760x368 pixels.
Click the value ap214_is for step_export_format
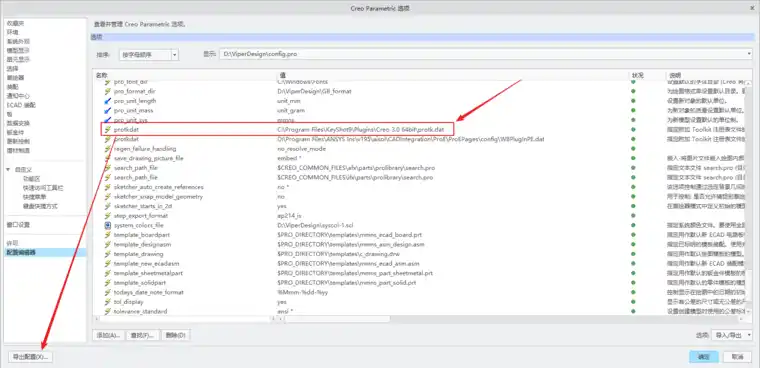(x=289, y=216)
